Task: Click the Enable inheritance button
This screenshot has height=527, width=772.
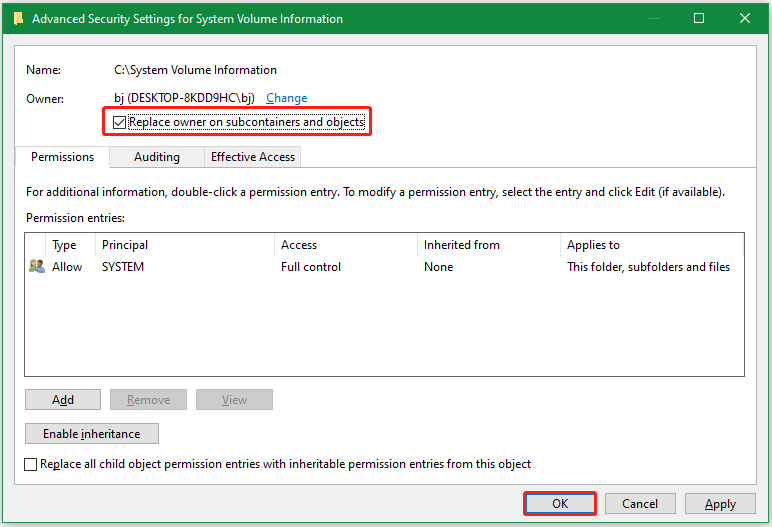Action: pyautogui.click(x=92, y=434)
